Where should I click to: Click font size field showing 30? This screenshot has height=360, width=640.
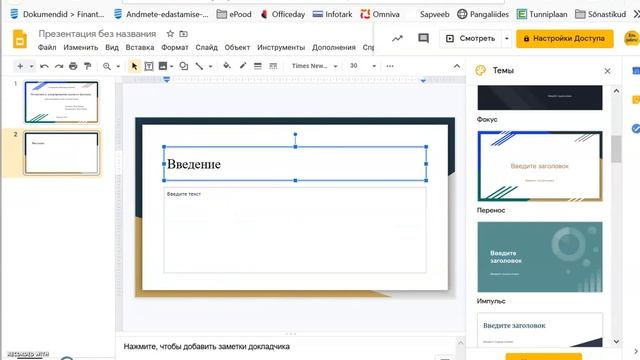(x=354, y=66)
